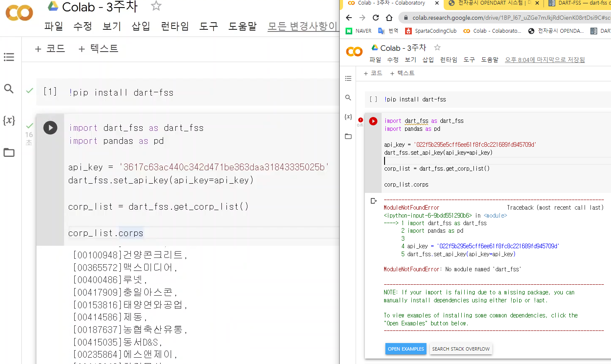Click the ipython-input-6 traceback link

click(428, 216)
